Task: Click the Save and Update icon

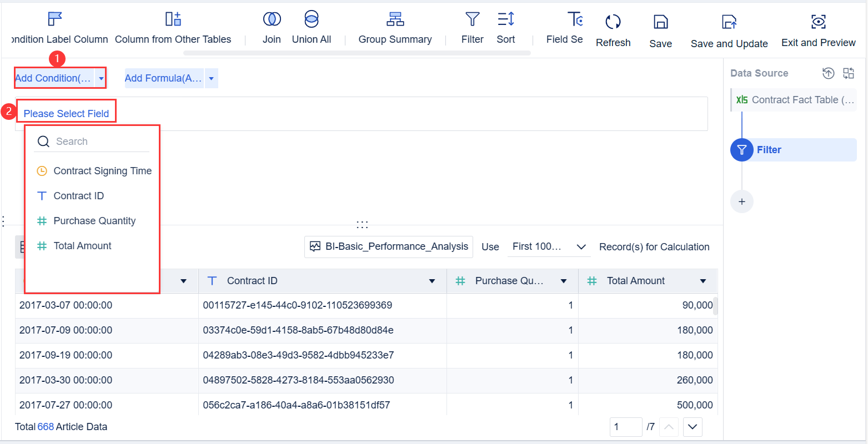Action: [x=729, y=22]
